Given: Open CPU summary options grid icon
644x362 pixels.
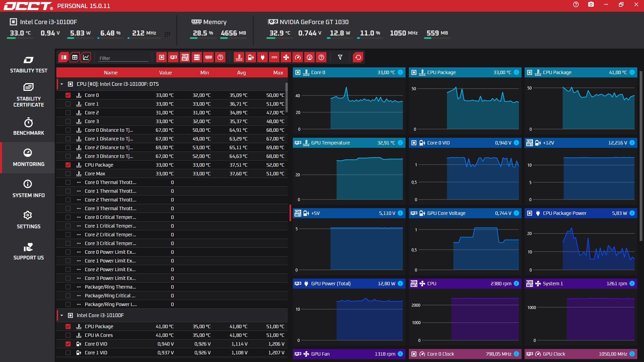Looking at the screenshot, I should click(x=167, y=34).
